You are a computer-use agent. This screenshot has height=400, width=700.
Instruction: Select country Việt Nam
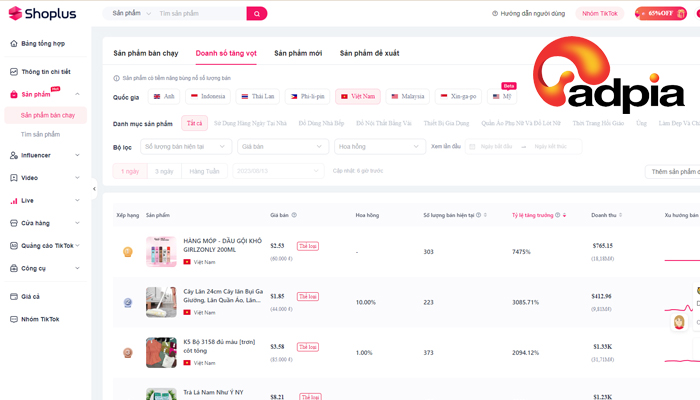358,96
